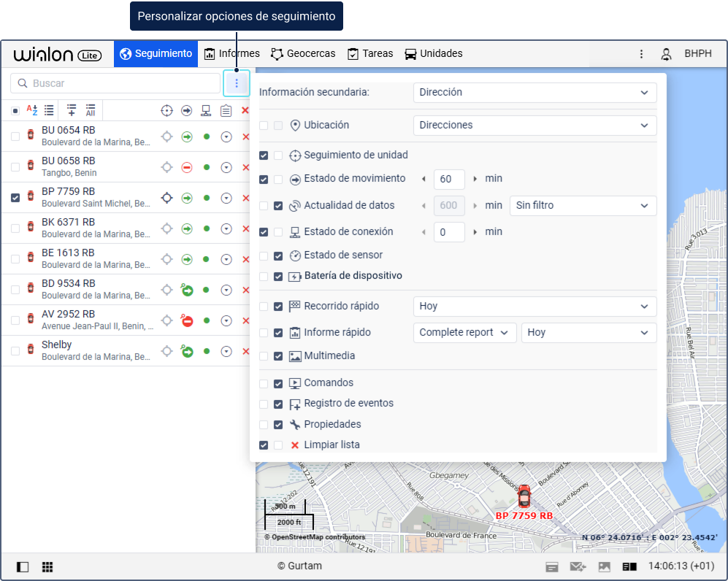Remove BU 0658 RB from list
The width and height of the screenshot is (728, 581).
[245, 167]
